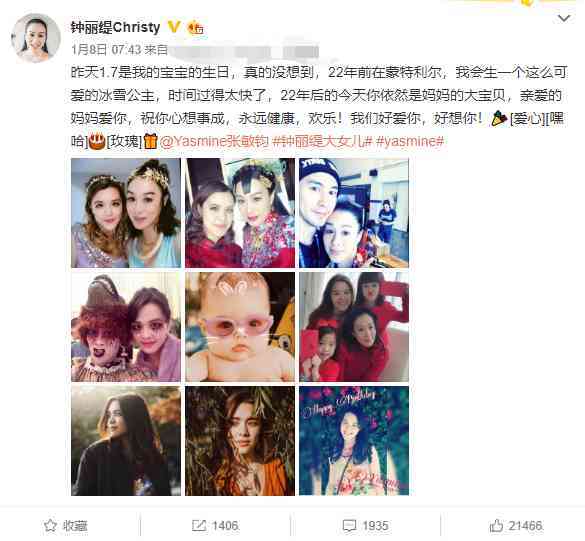Open the baby with pink sunglasses photo

coord(240,327)
